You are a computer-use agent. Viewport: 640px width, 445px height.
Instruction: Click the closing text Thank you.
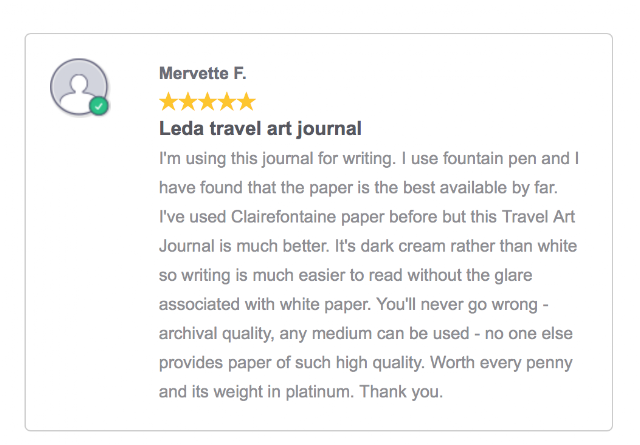tap(401, 392)
